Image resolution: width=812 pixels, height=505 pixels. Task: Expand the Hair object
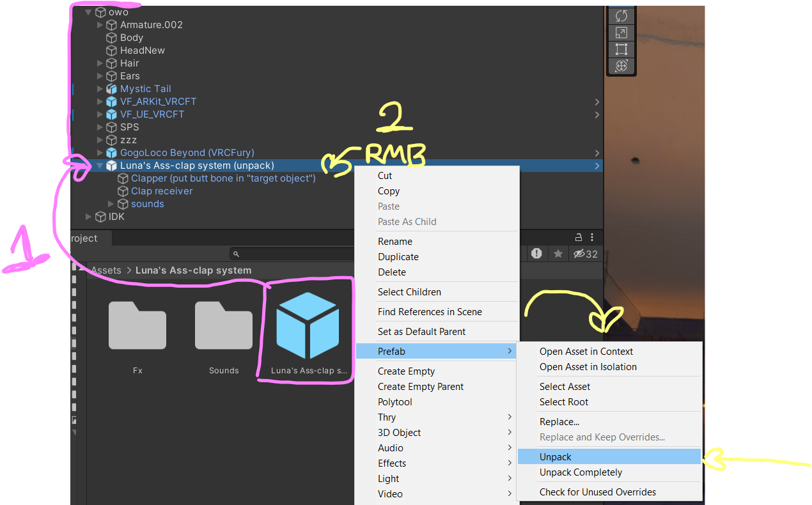point(100,63)
